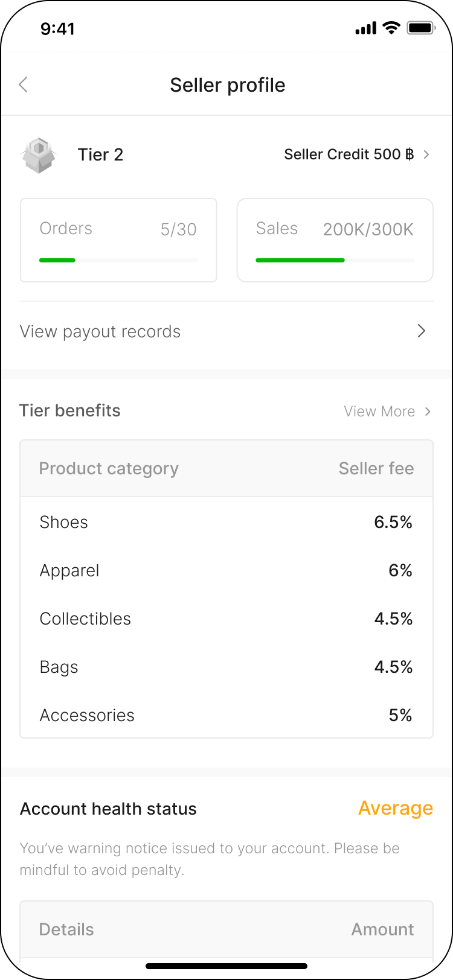Tap the cellular signal bars icon
The image size is (453, 980).
366,28
